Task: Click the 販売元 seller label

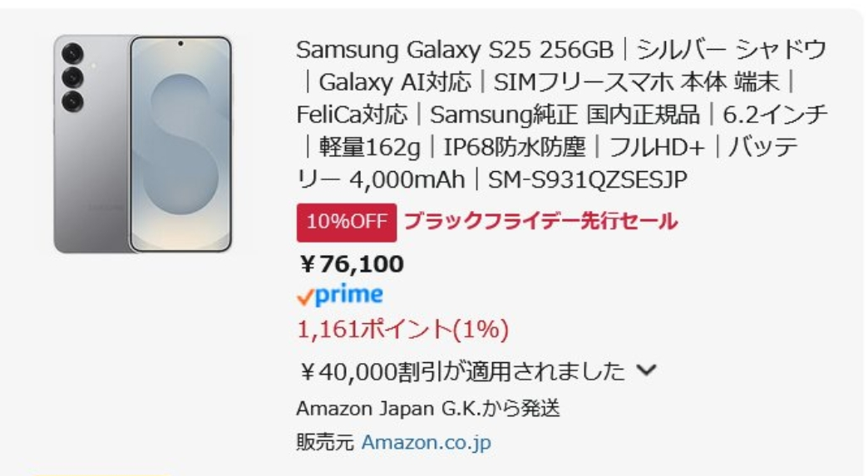Action: [325, 443]
